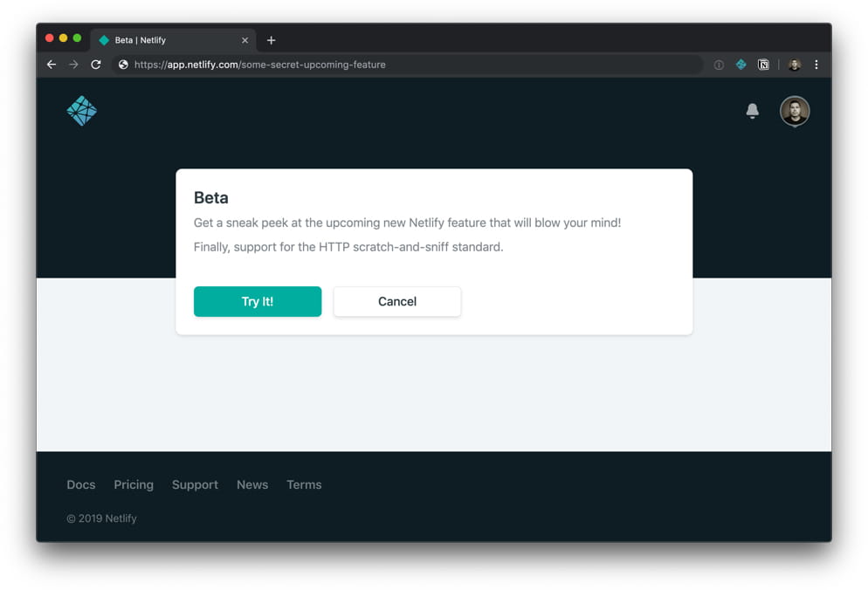
Task: Reload the page
Action: click(96, 64)
